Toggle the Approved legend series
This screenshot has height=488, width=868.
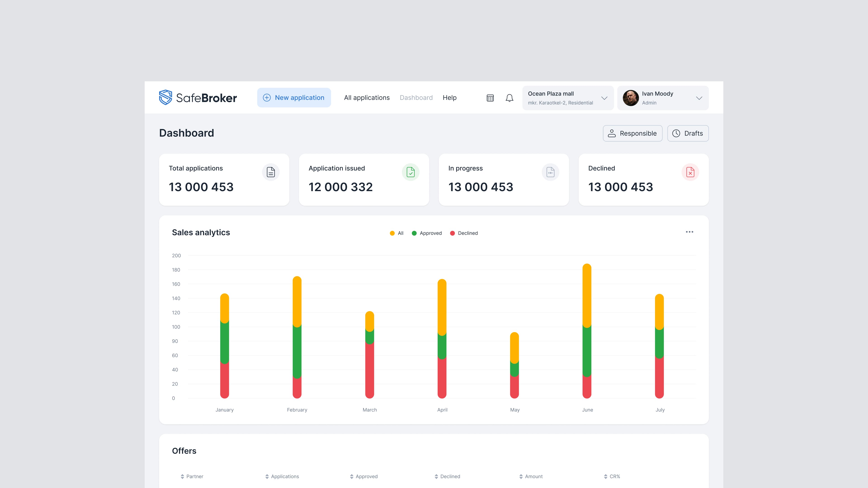point(427,233)
